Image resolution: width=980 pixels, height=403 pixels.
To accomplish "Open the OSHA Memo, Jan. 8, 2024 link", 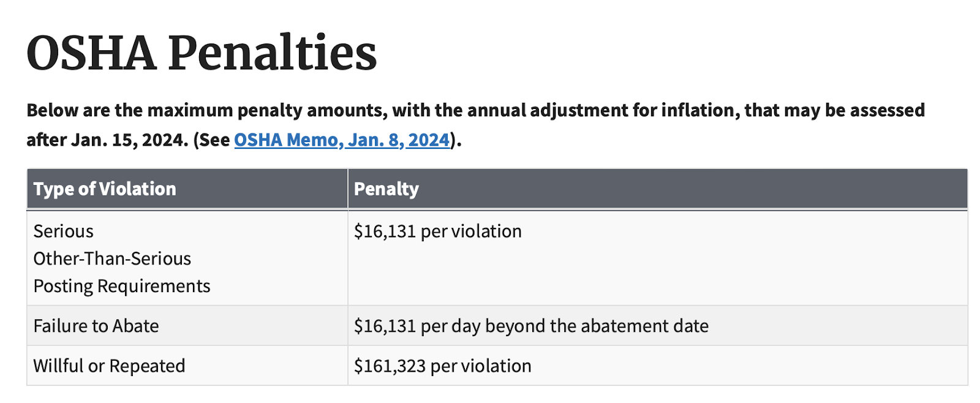I will tap(342, 140).
